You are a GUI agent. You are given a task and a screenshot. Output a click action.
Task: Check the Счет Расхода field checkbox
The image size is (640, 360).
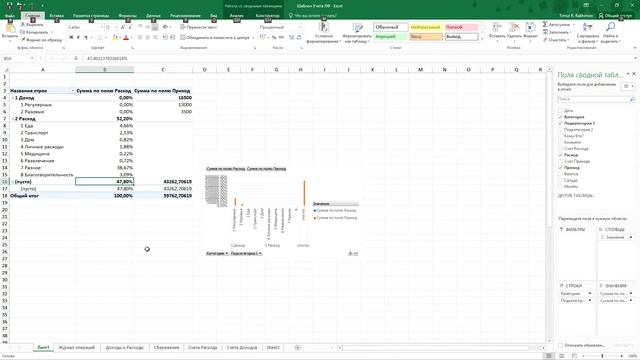click(560, 149)
